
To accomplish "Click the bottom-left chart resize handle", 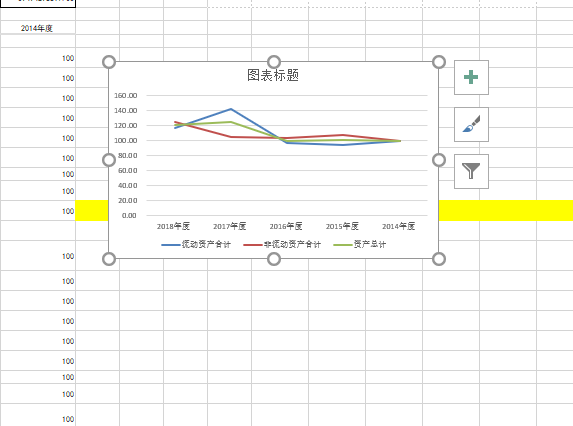I will pos(109,259).
